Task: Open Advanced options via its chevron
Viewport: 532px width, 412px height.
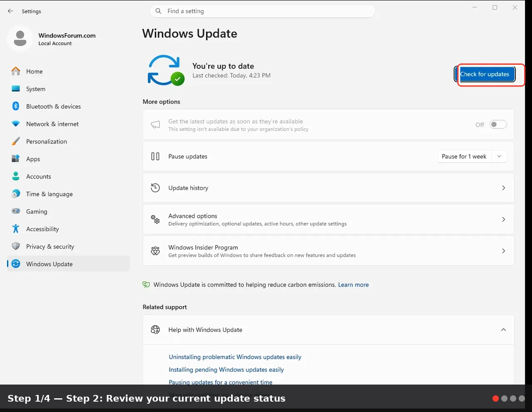Action: click(x=503, y=220)
